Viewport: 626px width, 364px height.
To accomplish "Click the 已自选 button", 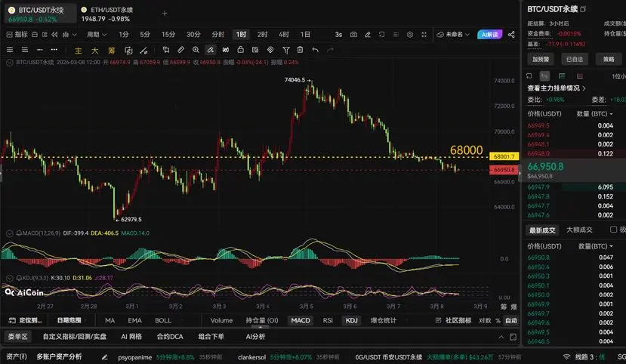I will 575,60.
